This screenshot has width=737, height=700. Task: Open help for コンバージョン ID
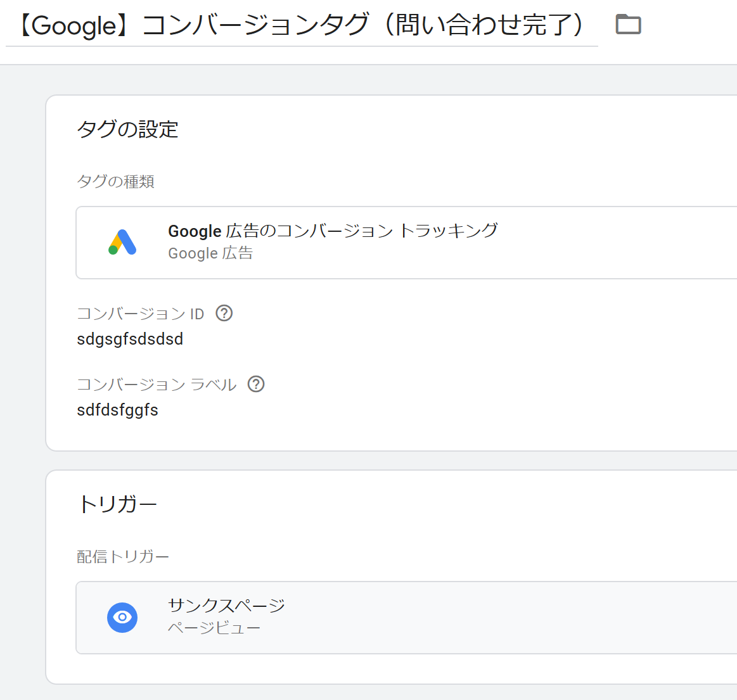pyautogui.click(x=224, y=313)
